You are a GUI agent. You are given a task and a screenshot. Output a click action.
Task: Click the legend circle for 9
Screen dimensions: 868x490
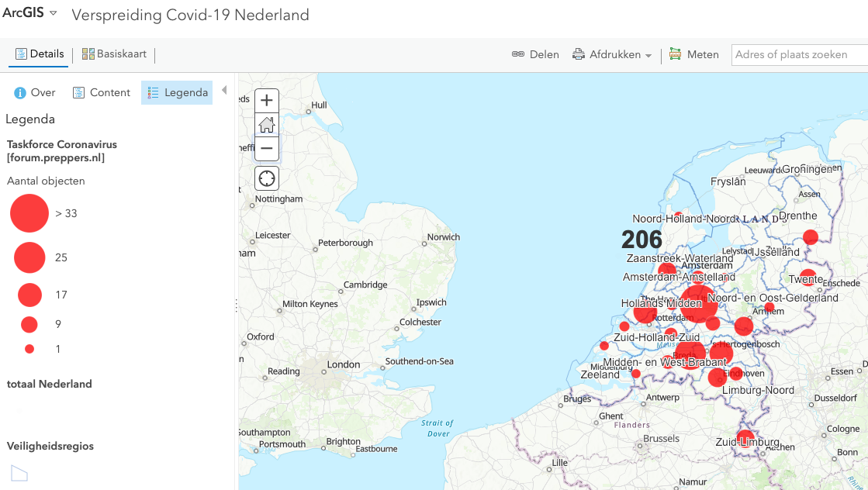pyautogui.click(x=29, y=324)
